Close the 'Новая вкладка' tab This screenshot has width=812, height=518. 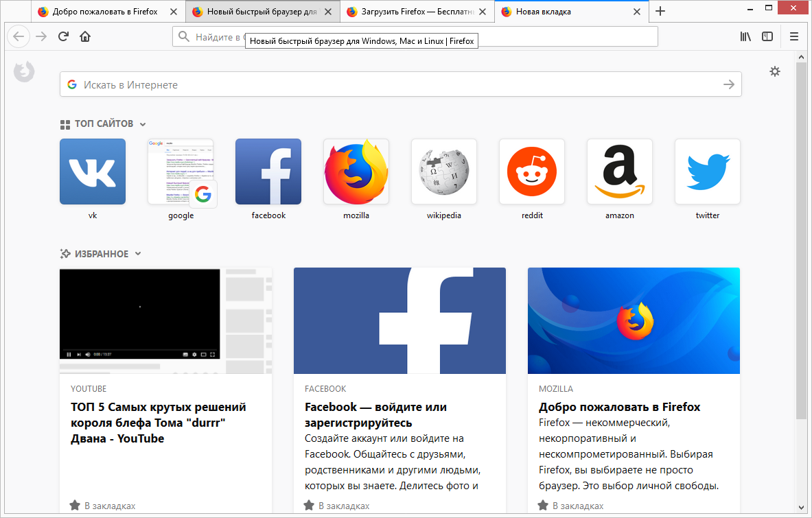tap(637, 12)
